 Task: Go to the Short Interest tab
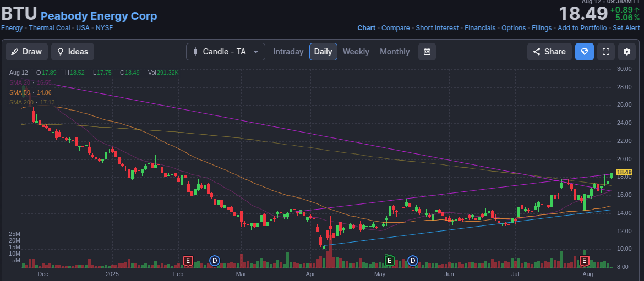click(437, 28)
